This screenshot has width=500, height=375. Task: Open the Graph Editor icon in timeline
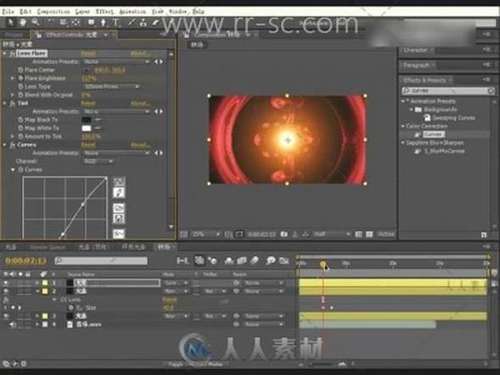pyautogui.click(x=284, y=260)
